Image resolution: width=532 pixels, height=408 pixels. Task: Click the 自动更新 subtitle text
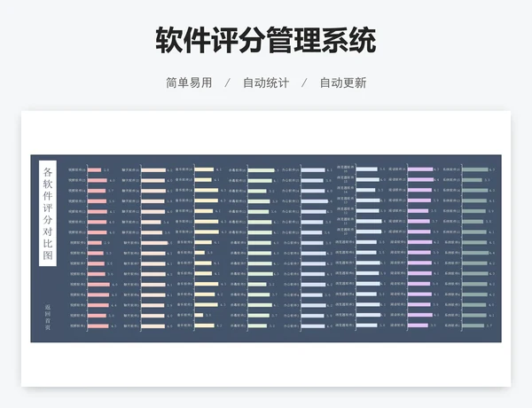343,82
